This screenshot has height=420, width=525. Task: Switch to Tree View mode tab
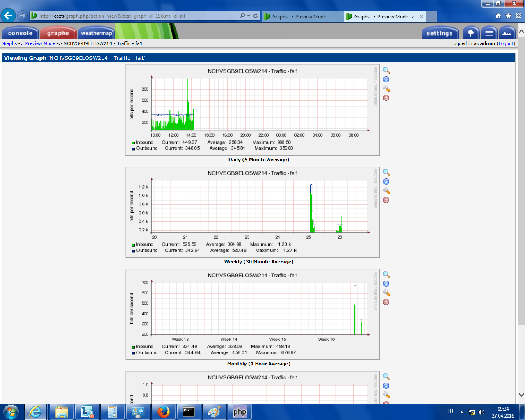471,33
